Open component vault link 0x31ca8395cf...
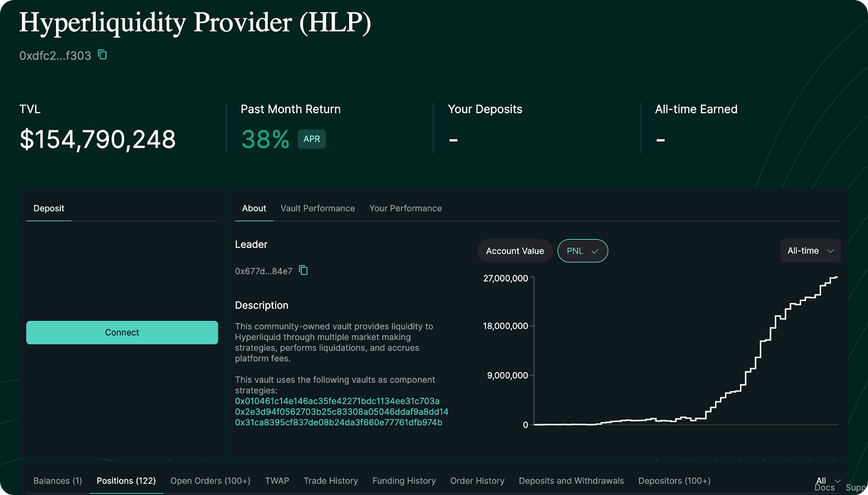 pos(339,422)
